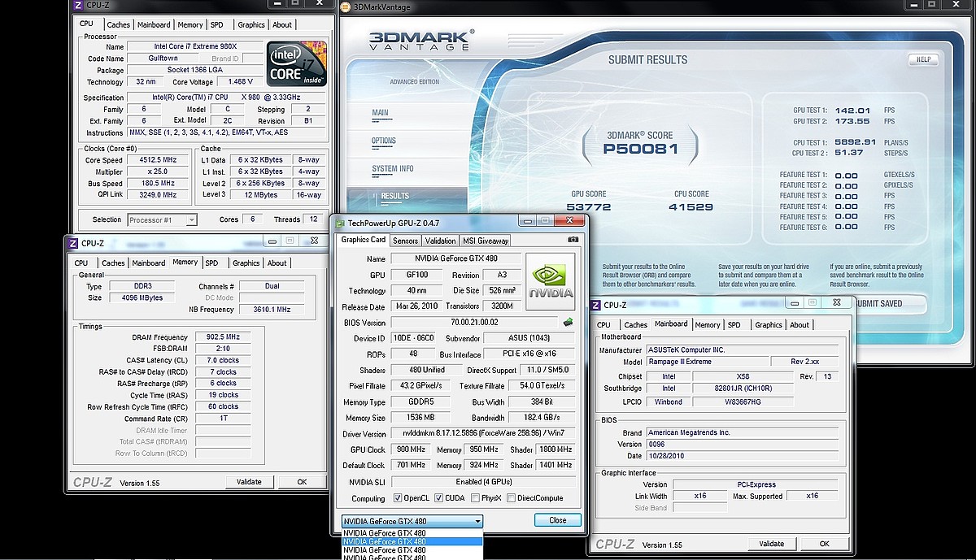Switch to the Sensors tab in GPU-Z
This screenshot has width=976, height=560.
click(x=405, y=241)
